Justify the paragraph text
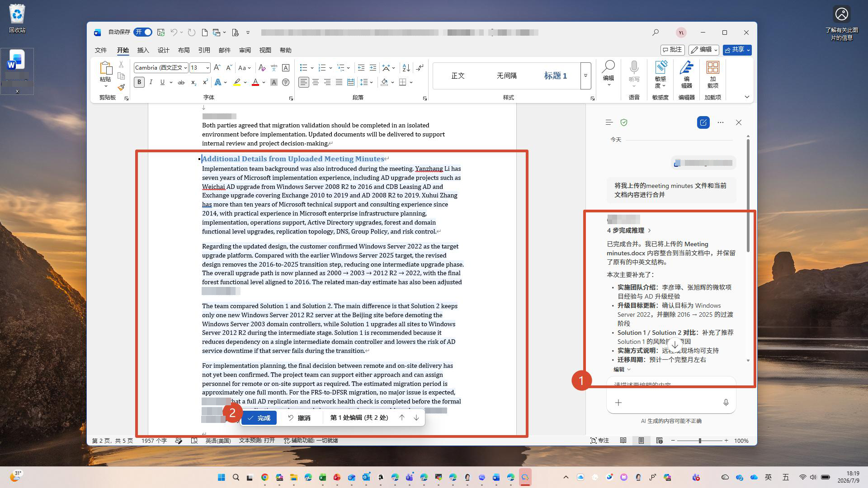This screenshot has height=488, width=868. 339,82
